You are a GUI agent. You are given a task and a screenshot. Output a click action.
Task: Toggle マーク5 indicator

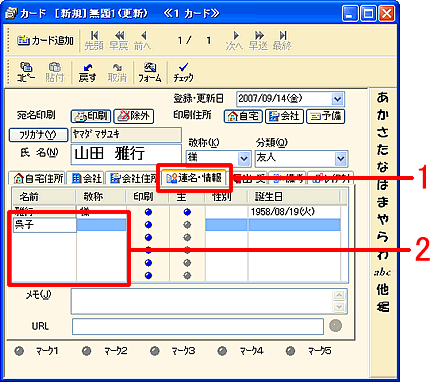tap(290, 351)
